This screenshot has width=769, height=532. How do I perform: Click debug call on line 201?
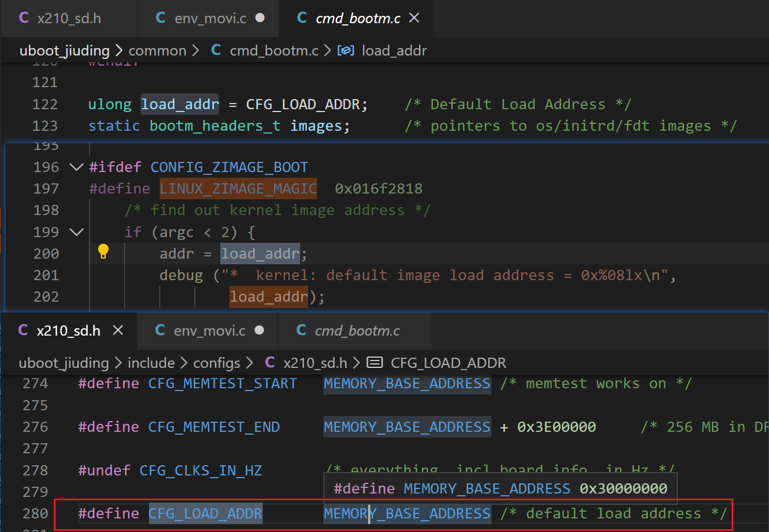(181, 275)
